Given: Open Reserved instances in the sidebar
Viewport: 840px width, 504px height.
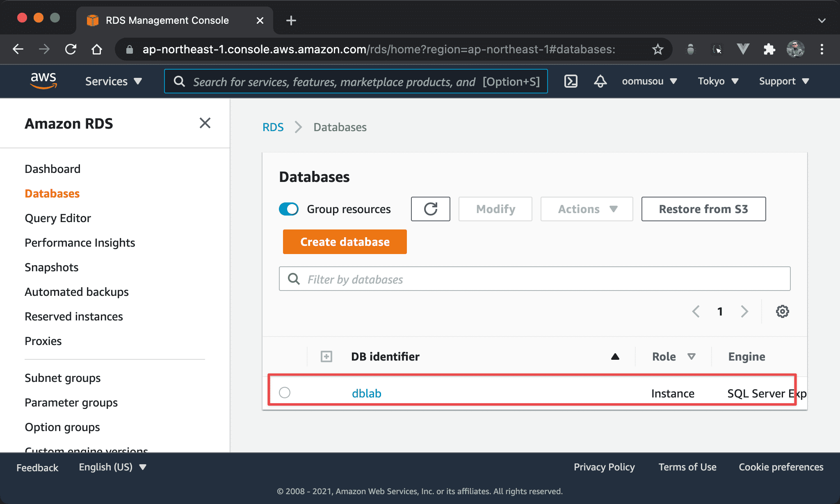Looking at the screenshot, I should (74, 316).
